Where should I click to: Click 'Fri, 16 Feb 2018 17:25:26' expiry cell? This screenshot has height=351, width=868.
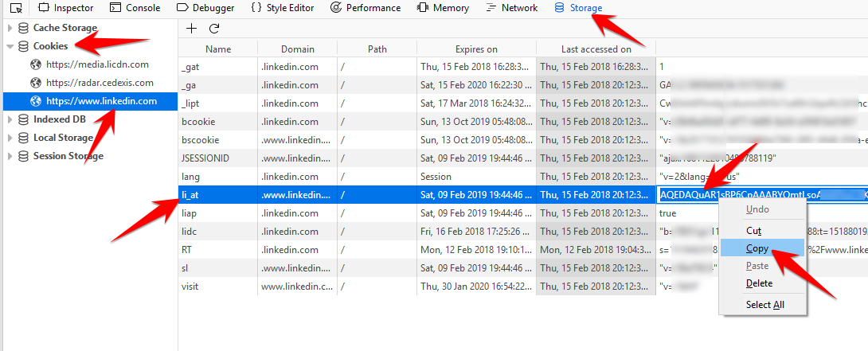(x=477, y=232)
